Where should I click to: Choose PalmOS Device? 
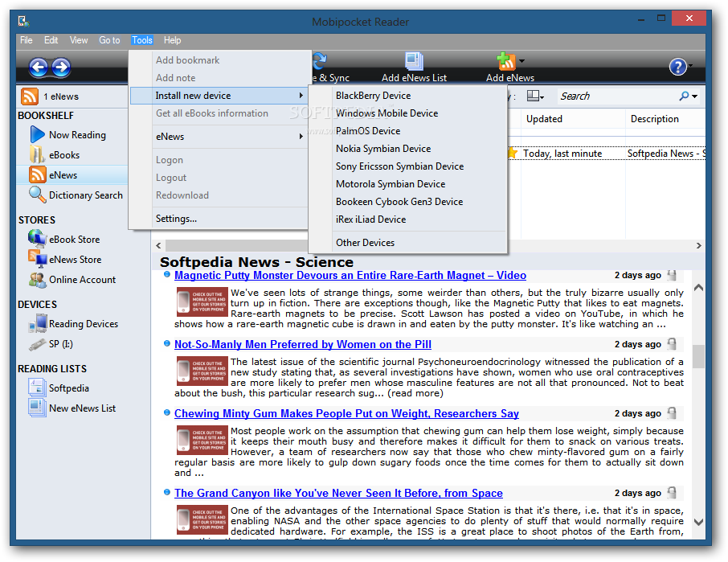(408, 131)
